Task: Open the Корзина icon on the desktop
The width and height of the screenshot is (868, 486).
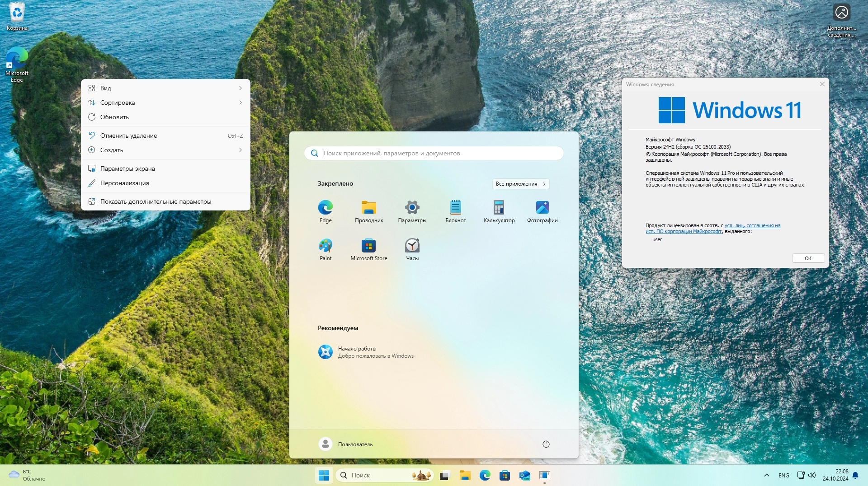Action: coord(17,17)
